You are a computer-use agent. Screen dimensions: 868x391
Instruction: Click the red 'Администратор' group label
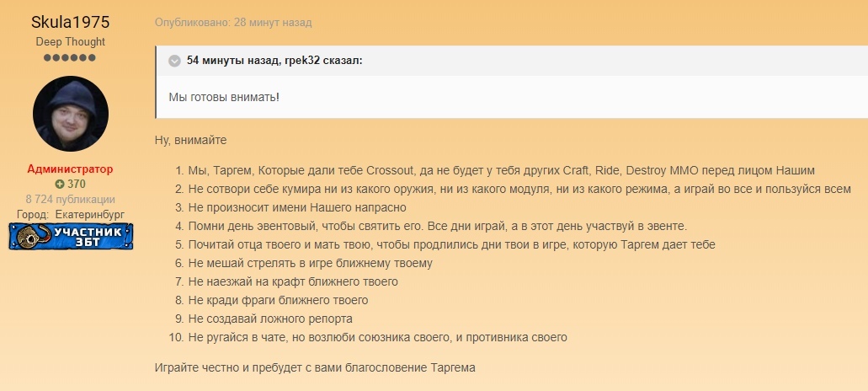[x=71, y=169]
